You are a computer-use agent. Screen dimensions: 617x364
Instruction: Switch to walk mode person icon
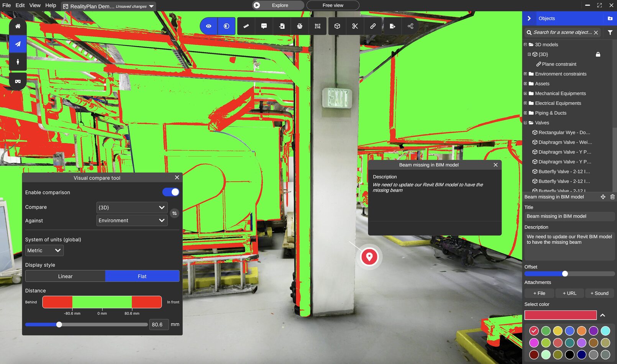[x=18, y=62]
